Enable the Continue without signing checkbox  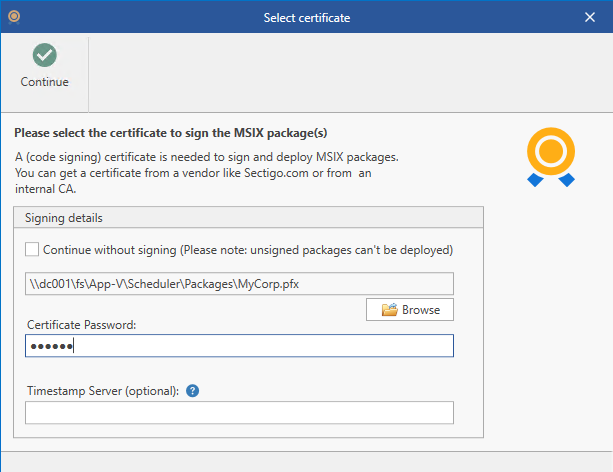32,249
